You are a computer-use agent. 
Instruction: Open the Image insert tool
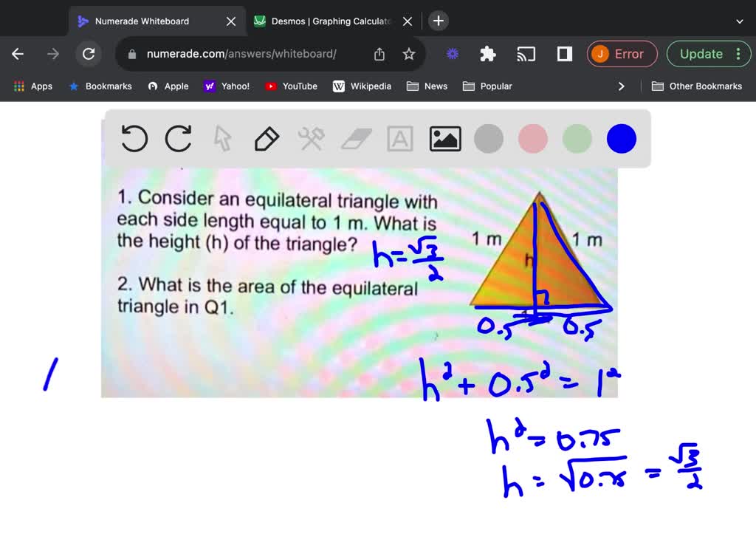[x=444, y=138]
